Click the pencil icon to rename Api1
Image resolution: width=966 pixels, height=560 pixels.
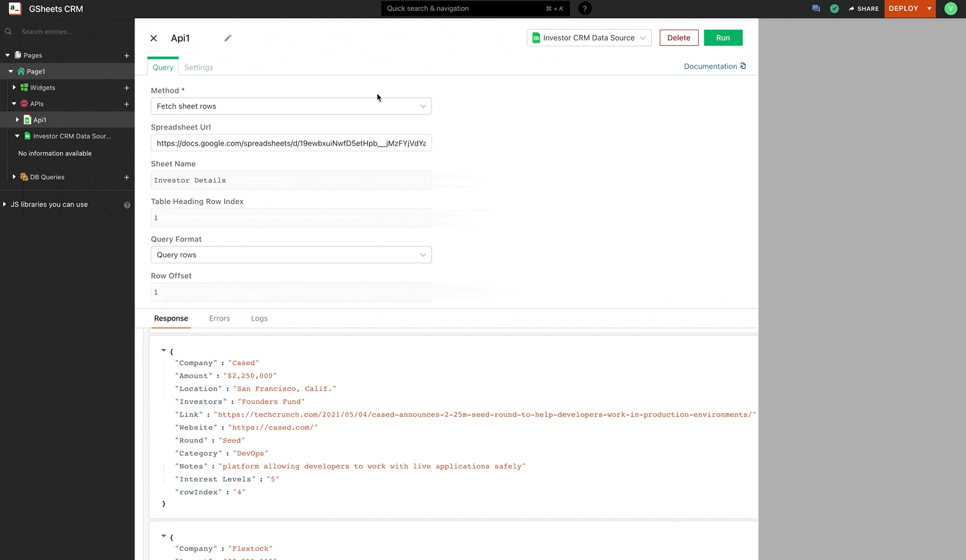click(227, 38)
